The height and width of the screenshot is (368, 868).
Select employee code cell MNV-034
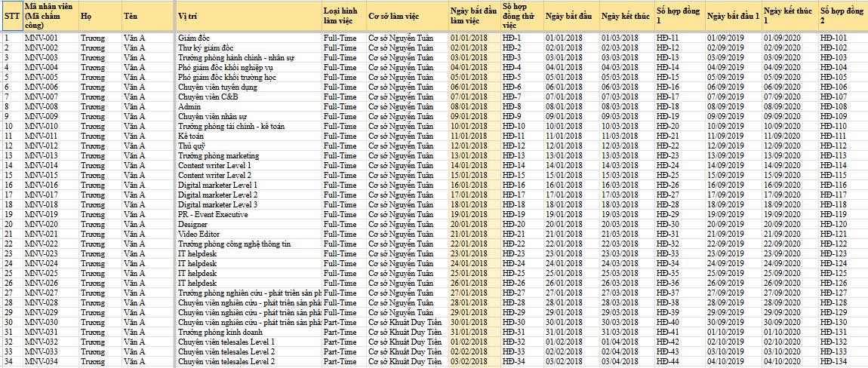pos(51,362)
